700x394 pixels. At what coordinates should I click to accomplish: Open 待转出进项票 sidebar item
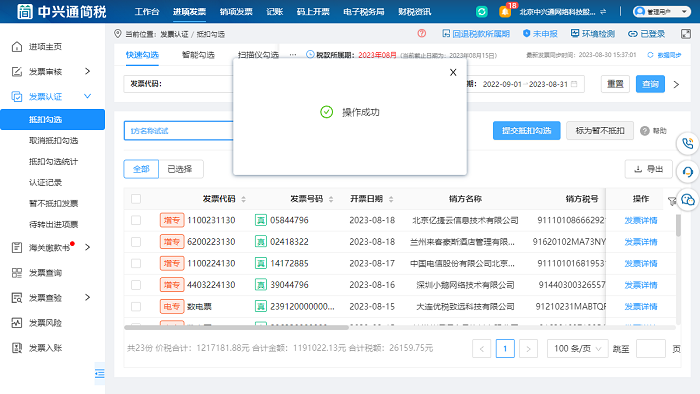coord(53,224)
